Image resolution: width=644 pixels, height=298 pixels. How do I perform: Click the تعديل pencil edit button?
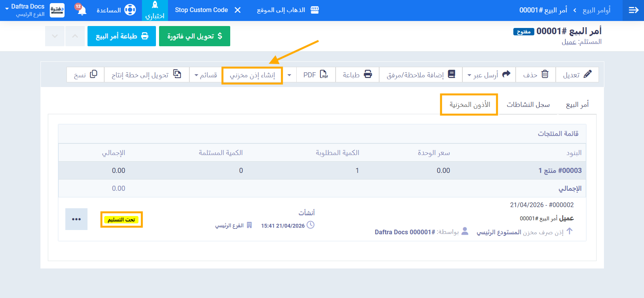click(577, 75)
